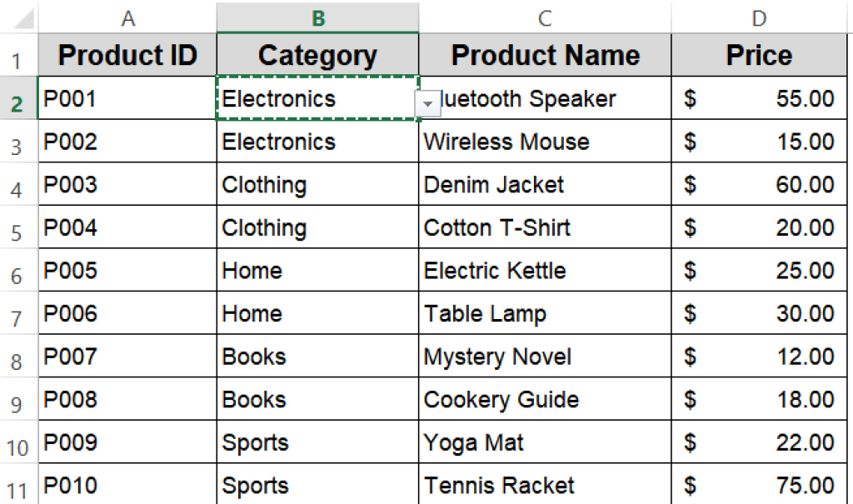
Task: Click the Electric Kettle cell
Action: click(545, 271)
